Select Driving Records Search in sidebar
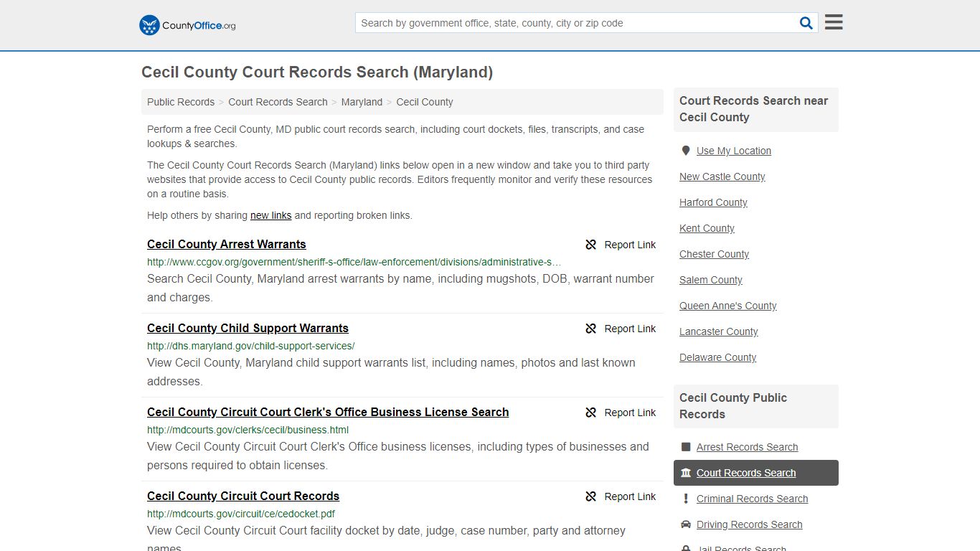The image size is (980, 551). [x=749, y=524]
